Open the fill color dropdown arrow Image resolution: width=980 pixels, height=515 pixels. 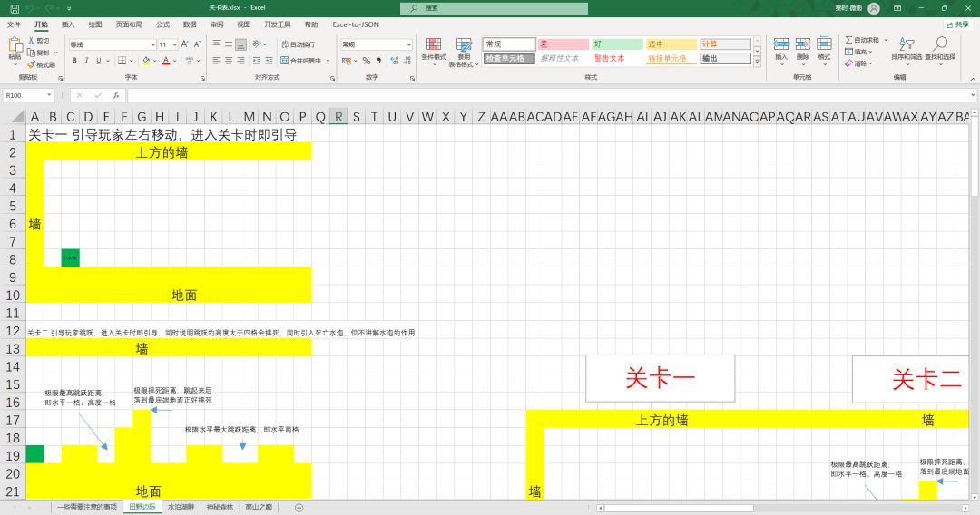(154, 61)
